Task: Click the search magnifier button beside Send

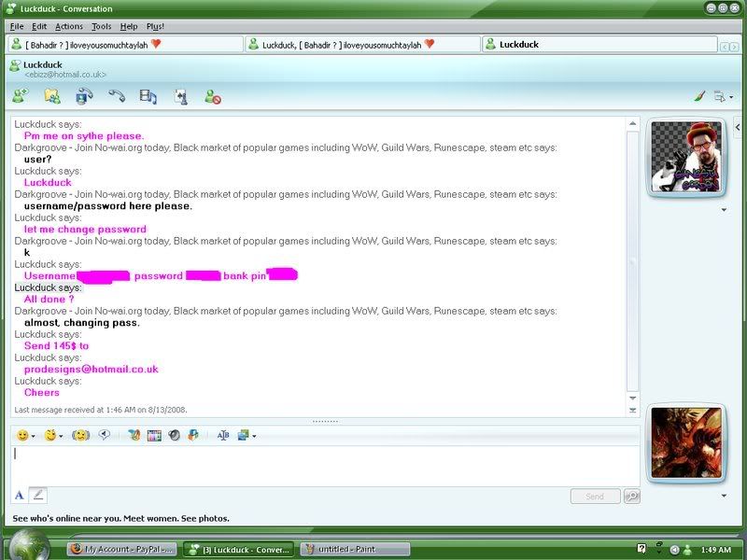Action: (x=632, y=497)
